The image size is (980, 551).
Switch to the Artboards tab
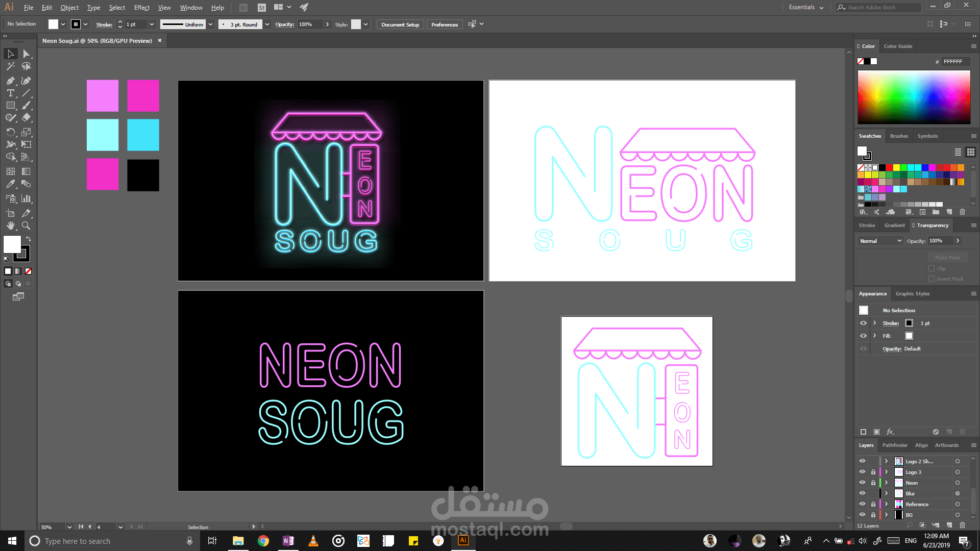tap(946, 445)
